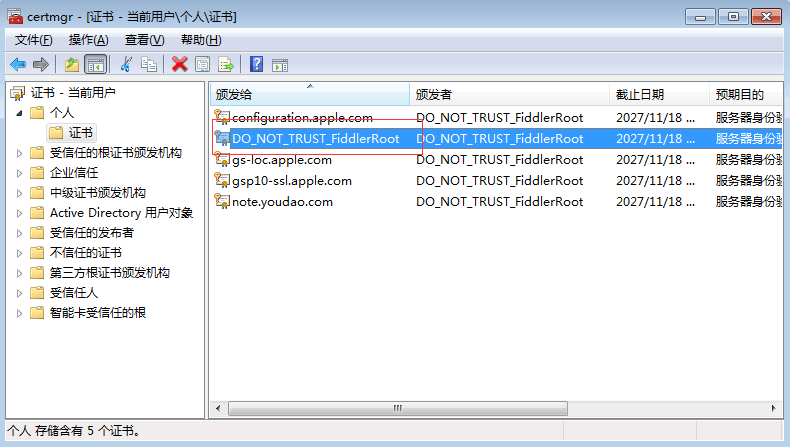Toggle the Show/Hide console tree icon

[96, 65]
